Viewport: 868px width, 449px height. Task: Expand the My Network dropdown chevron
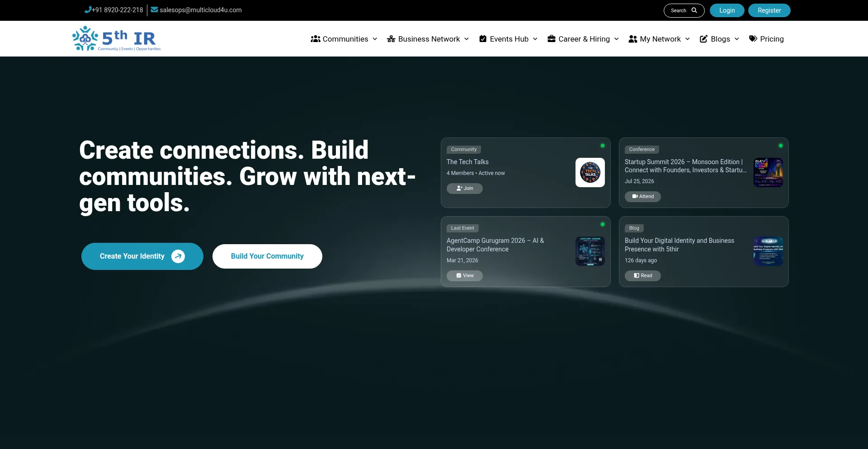coord(688,39)
